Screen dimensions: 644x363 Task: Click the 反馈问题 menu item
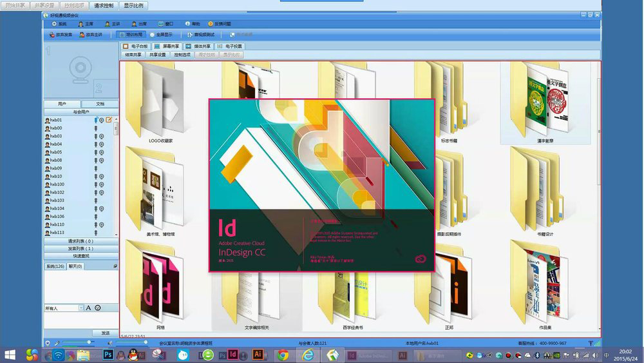[x=220, y=24]
